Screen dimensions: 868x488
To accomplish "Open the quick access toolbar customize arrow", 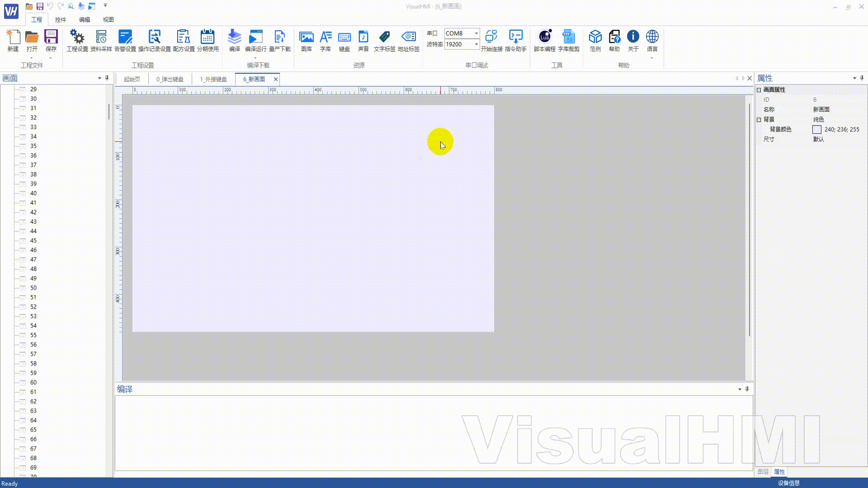I will click(105, 6).
